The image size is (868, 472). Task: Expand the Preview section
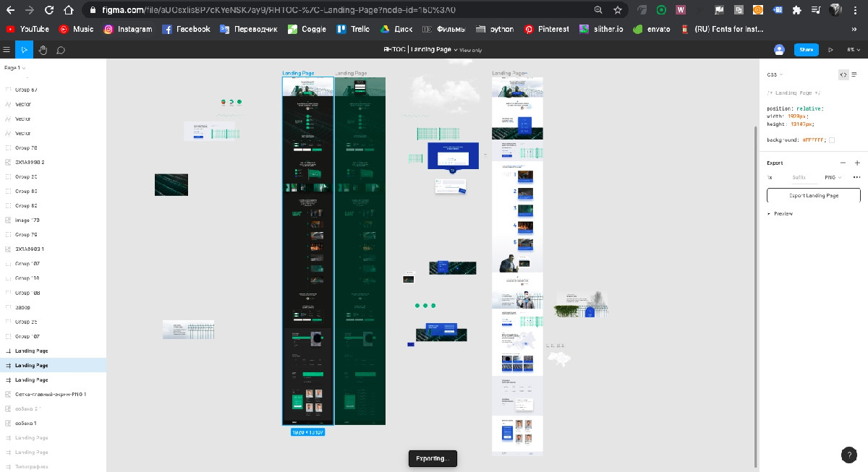[780, 213]
